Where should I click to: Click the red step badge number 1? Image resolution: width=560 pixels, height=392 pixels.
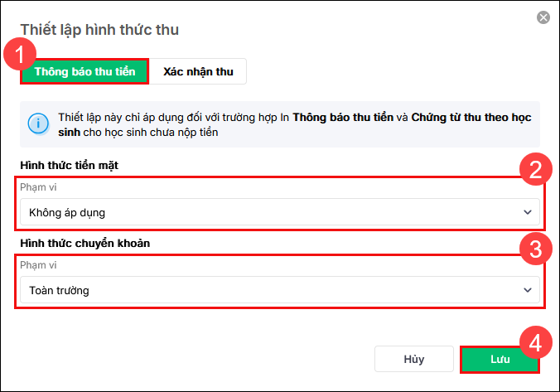tap(19, 57)
